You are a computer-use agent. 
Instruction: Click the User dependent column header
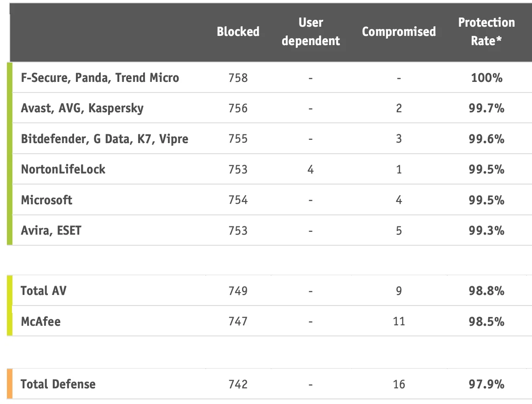[311, 32]
